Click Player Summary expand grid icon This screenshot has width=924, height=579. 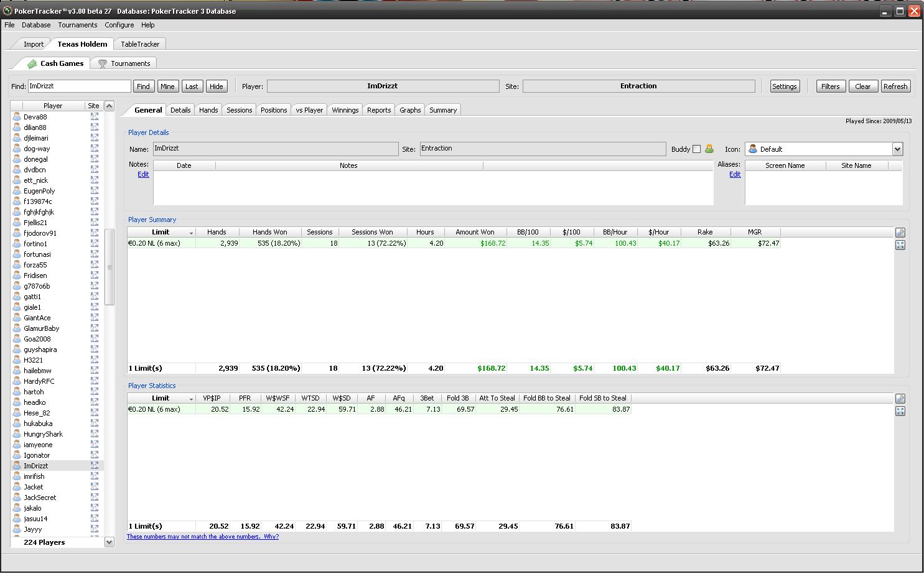pyautogui.click(x=900, y=245)
